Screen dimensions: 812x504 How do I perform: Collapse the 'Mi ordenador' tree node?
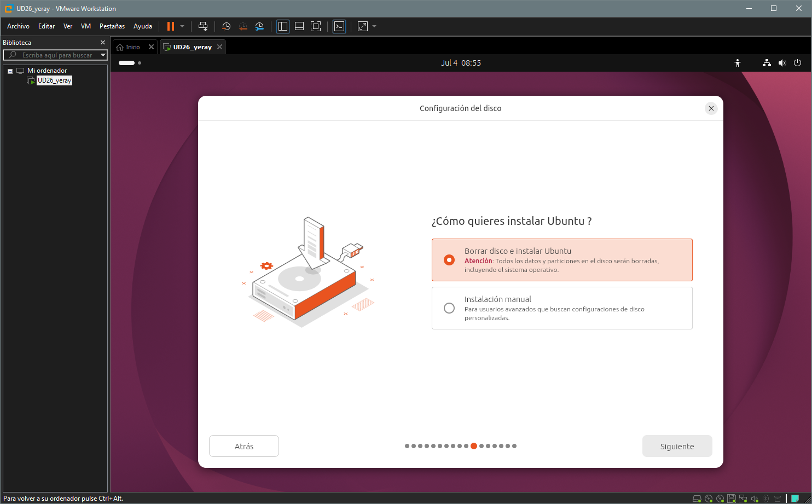click(10, 71)
